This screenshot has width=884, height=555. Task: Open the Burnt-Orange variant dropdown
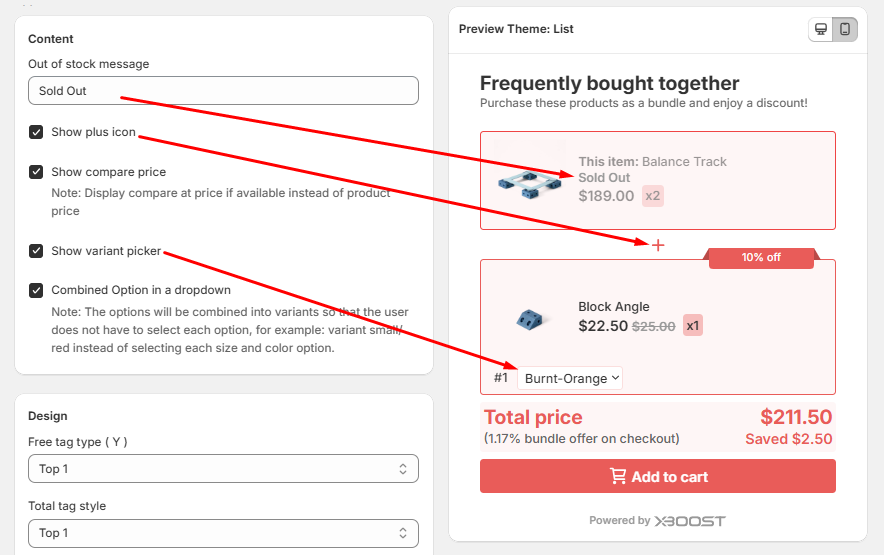coord(571,378)
